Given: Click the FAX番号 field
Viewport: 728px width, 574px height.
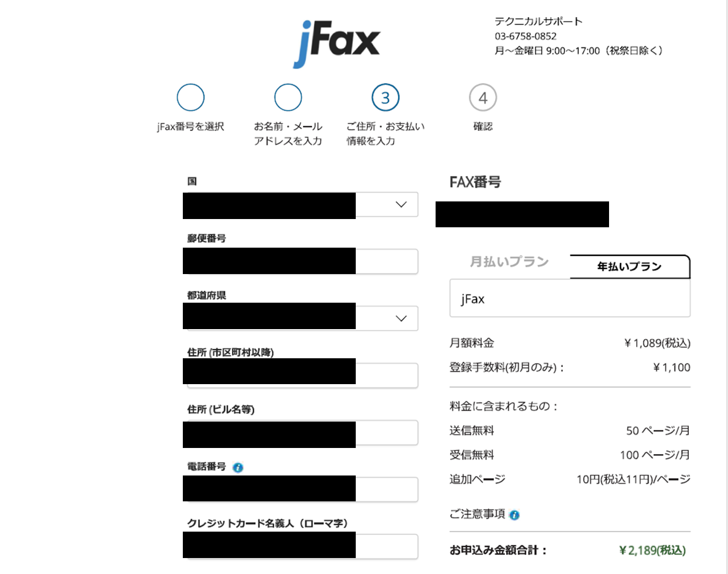Looking at the screenshot, I should (522, 214).
